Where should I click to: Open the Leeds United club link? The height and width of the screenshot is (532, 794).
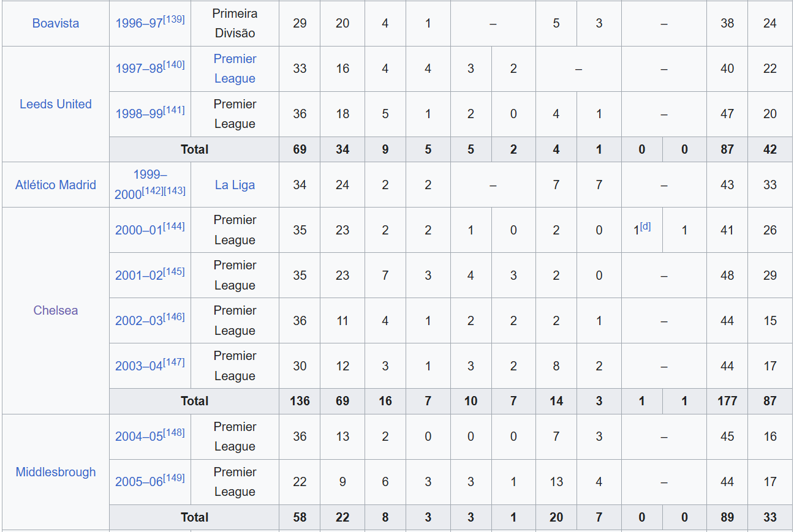pyautogui.click(x=56, y=104)
